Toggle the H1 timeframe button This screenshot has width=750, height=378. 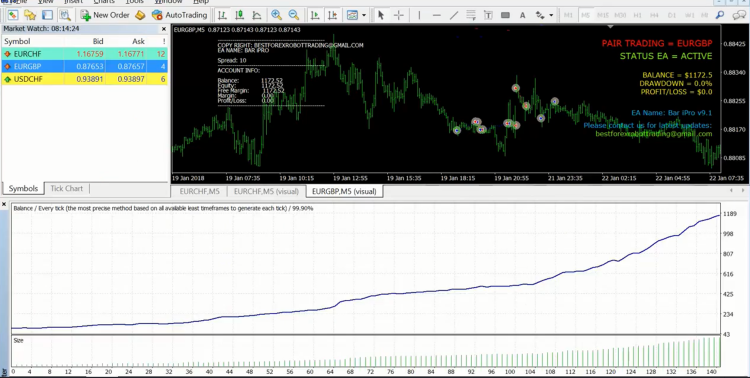637,15
